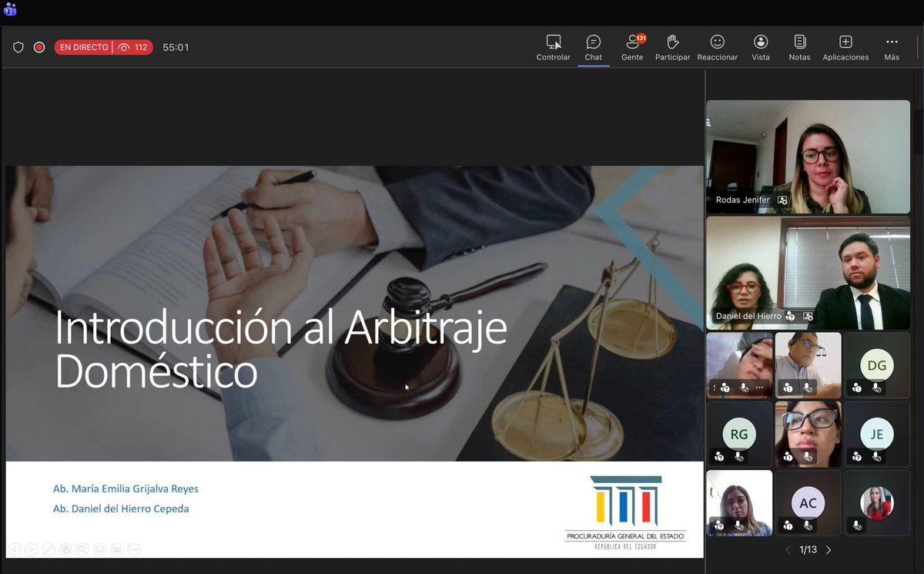The image size is (924, 574).
Task: Open the Controlar presentation control
Action: click(x=553, y=47)
